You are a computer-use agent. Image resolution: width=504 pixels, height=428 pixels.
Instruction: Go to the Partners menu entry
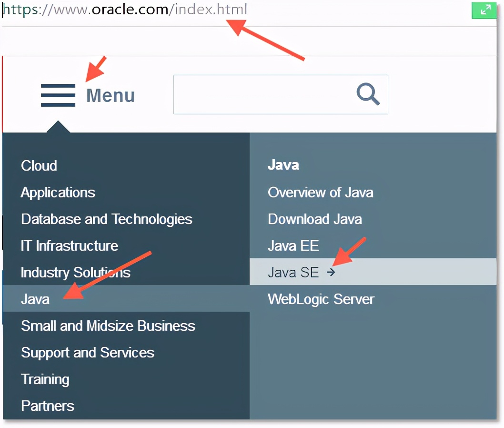click(48, 406)
